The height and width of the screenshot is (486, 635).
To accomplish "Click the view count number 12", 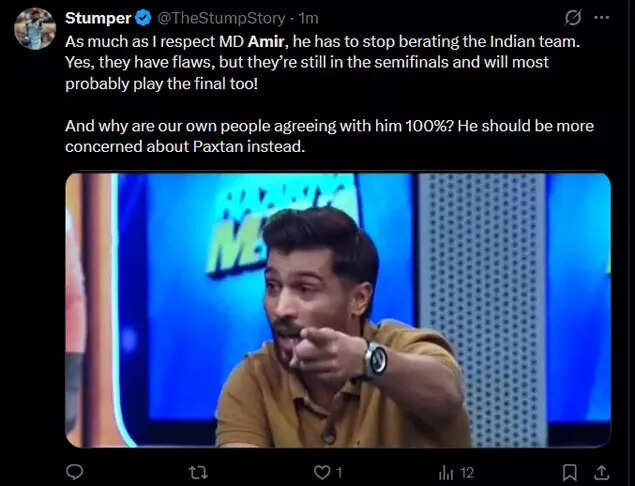I will (x=467, y=471).
